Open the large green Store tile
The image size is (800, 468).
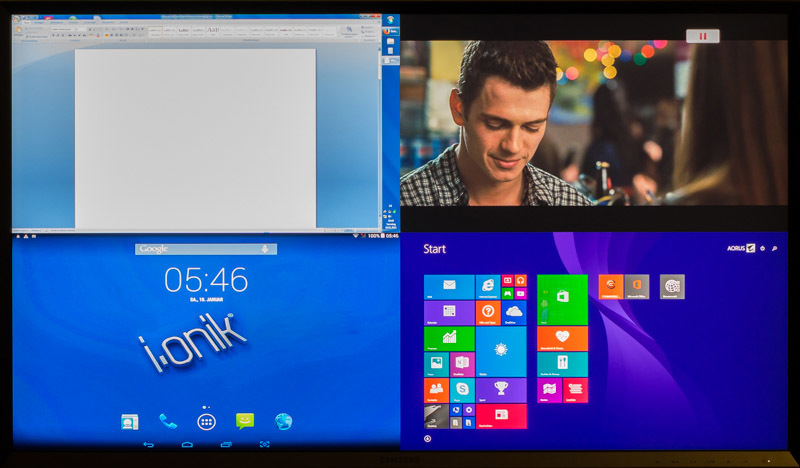click(562, 300)
